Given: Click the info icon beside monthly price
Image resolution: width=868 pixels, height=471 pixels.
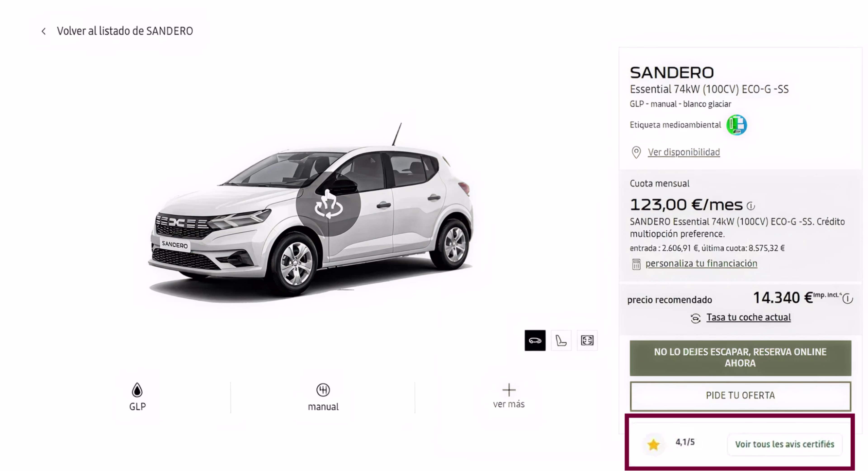Looking at the screenshot, I should coord(751,206).
